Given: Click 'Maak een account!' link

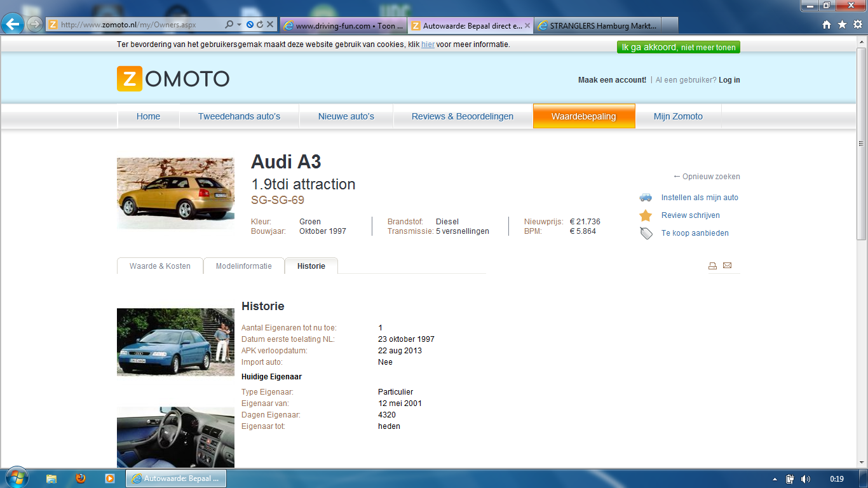Looking at the screenshot, I should tap(612, 80).
